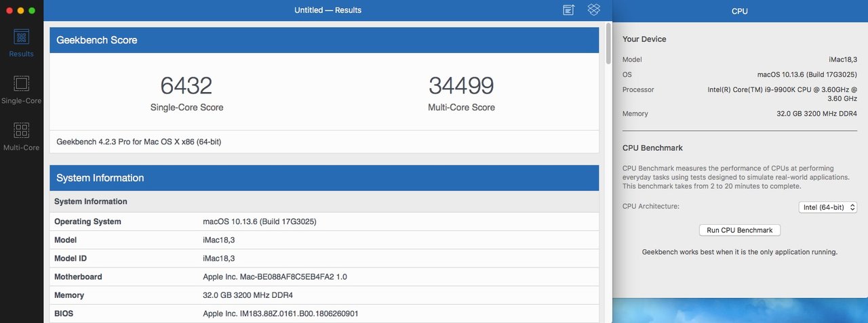Click the Untitled — Results window title

point(328,10)
